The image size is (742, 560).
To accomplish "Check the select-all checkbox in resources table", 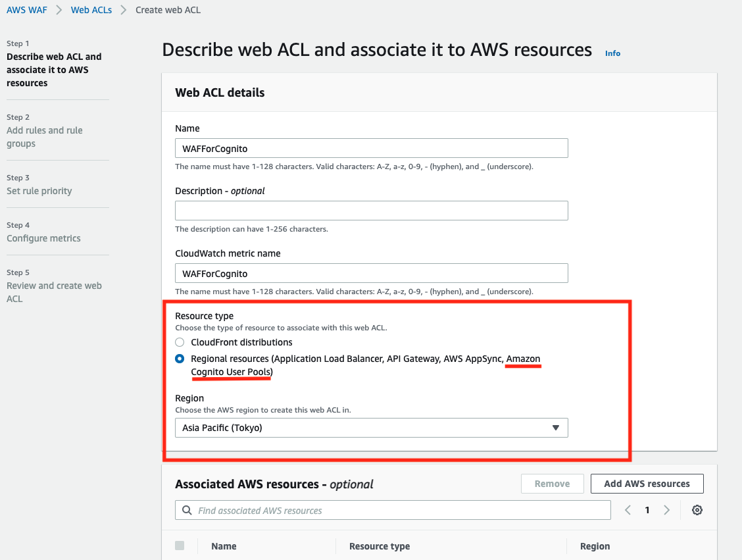I will pos(180,546).
